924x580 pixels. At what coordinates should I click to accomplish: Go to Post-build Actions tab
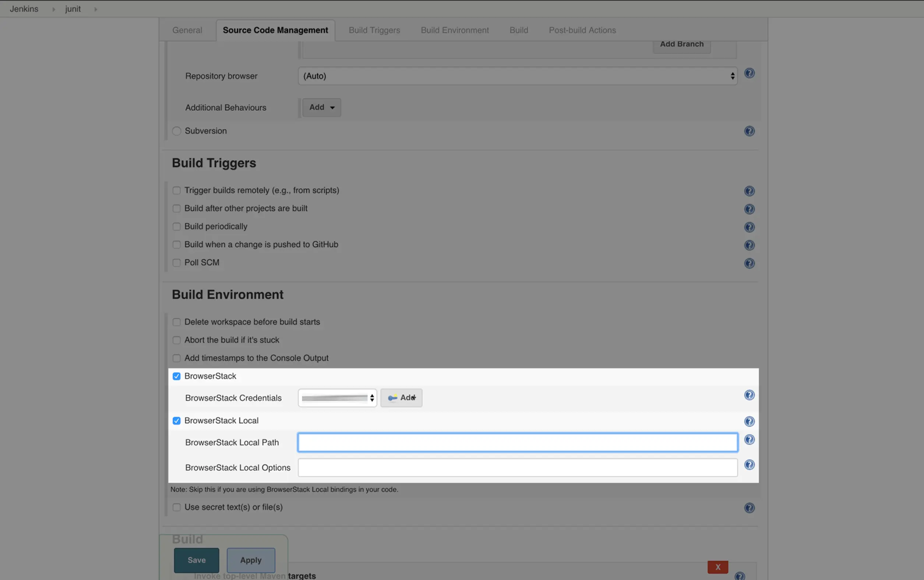pyautogui.click(x=582, y=30)
